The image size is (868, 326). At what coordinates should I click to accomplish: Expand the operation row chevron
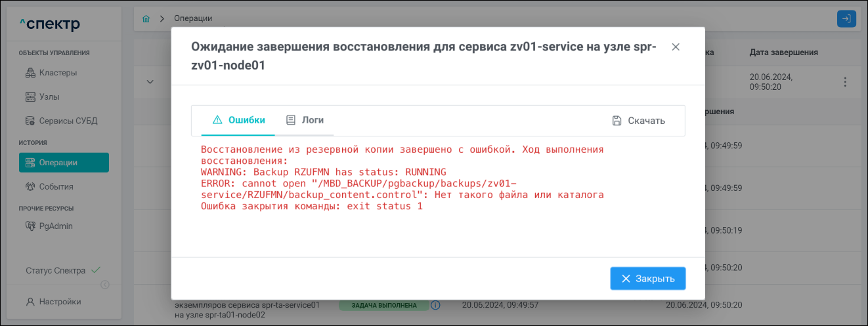pos(150,82)
